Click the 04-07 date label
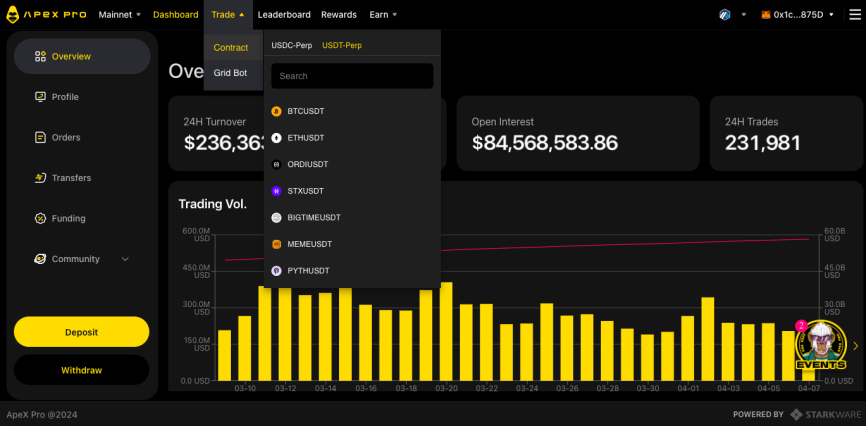866x426 pixels. [809, 388]
